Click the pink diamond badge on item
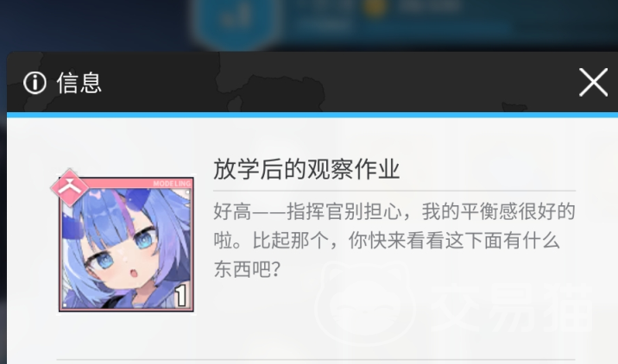Screen dimensions: 618x364 point(69,187)
